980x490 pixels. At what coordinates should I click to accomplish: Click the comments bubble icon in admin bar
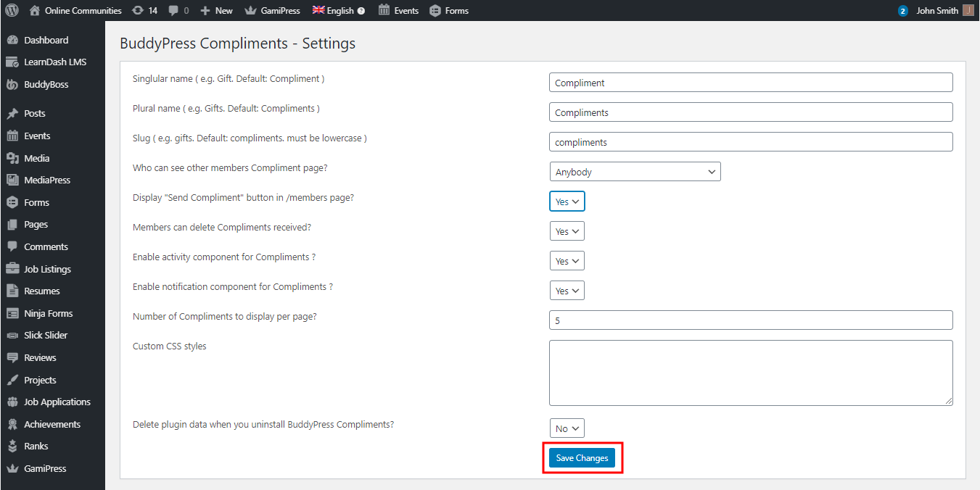(x=173, y=11)
